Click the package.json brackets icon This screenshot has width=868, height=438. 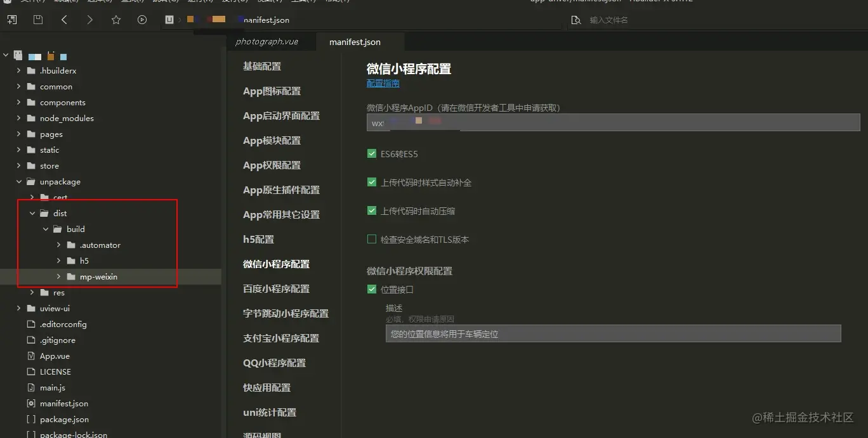coord(31,419)
